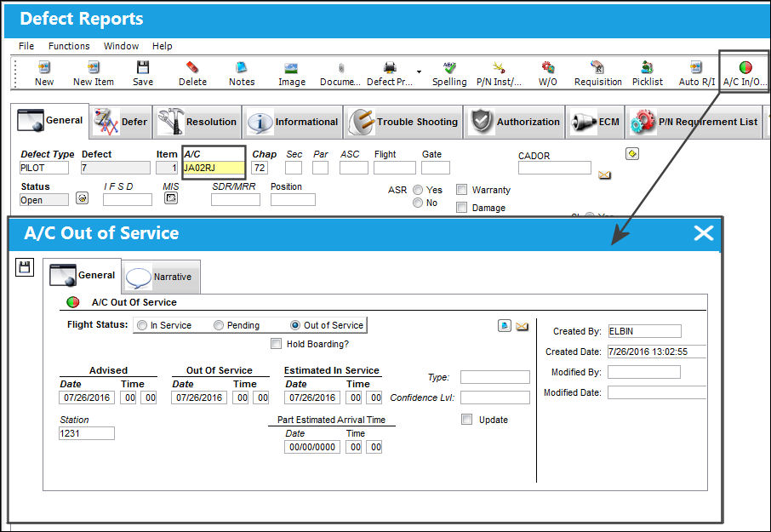771x532 pixels.
Task: Click the New Item toolbar icon
Action: [94, 67]
